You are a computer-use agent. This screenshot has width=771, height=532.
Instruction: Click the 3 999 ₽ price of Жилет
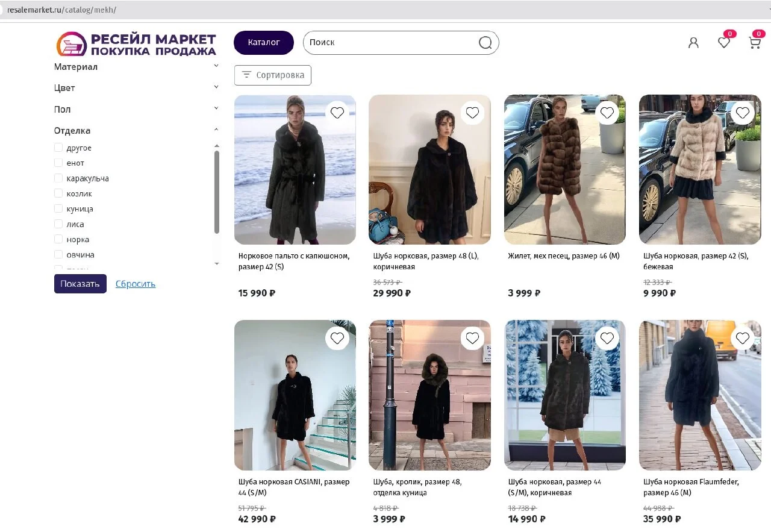(525, 293)
